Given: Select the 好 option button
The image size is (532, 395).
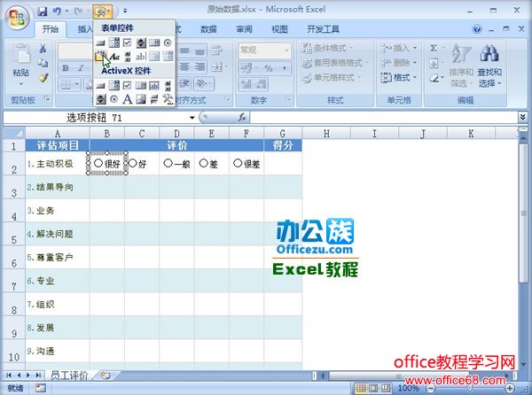Looking at the screenshot, I should click(137, 164).
